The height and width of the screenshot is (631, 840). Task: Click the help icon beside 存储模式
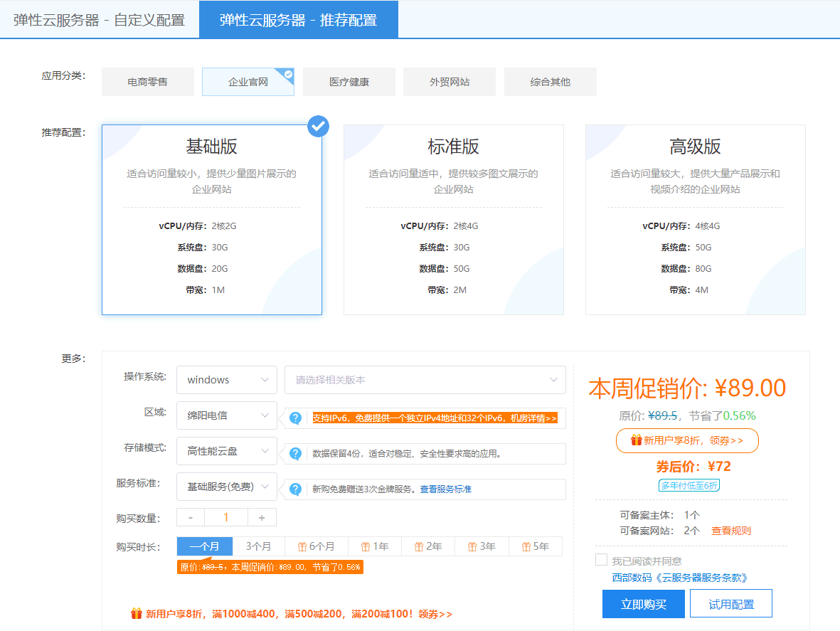click(x=295, y=454)
